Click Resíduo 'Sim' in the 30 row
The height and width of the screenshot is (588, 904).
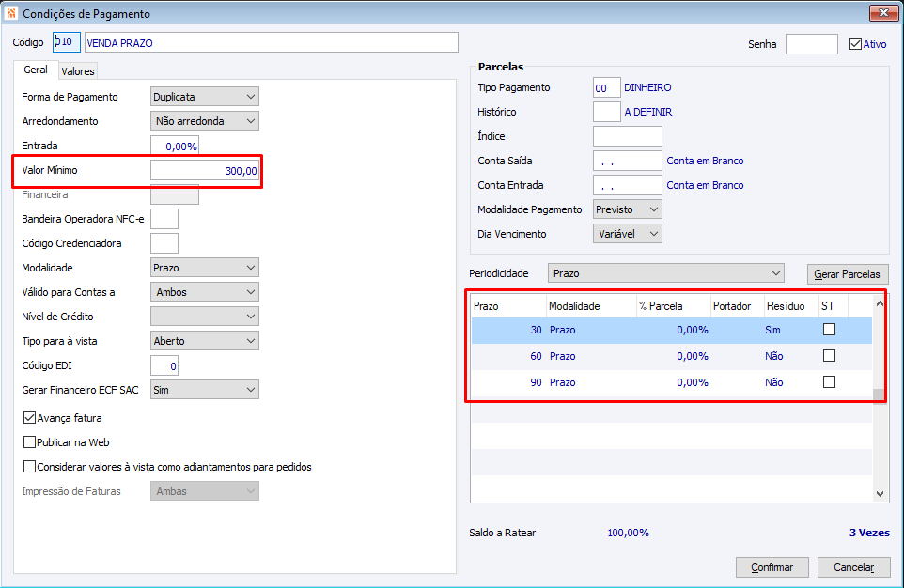(772, 330)
